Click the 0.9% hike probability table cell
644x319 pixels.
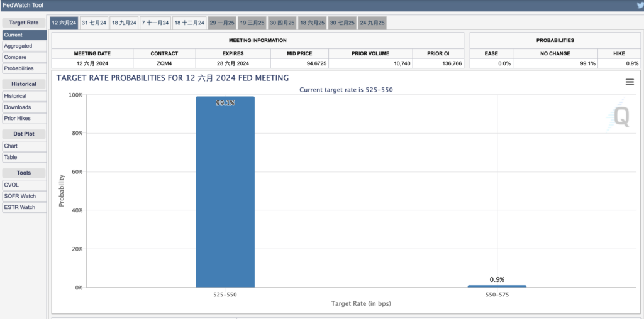coord(619,63)
